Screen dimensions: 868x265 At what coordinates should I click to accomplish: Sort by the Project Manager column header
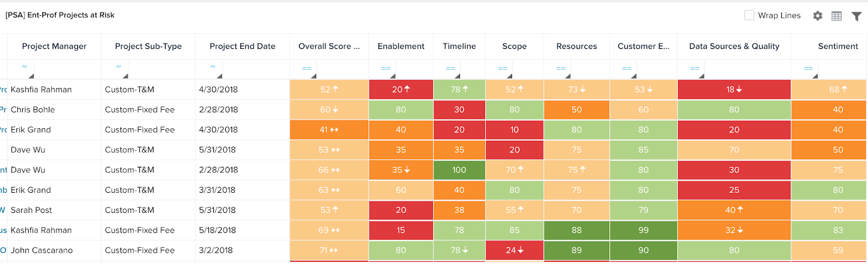pos(54,46)
